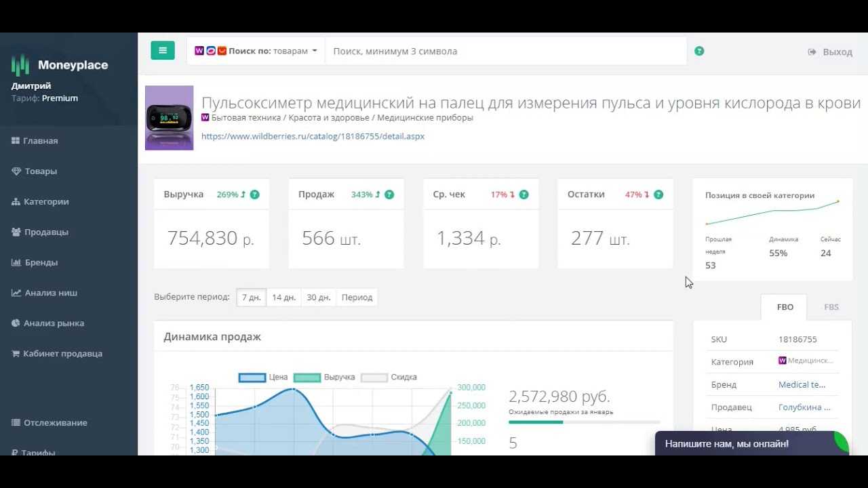868x488 pixels.
Task: Open the Поиск по: товарам dropdown
Action: (x=256, y=51)
